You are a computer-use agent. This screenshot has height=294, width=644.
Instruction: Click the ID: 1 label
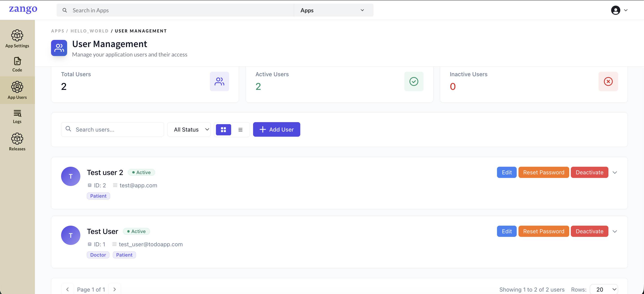tap(100, 244)
